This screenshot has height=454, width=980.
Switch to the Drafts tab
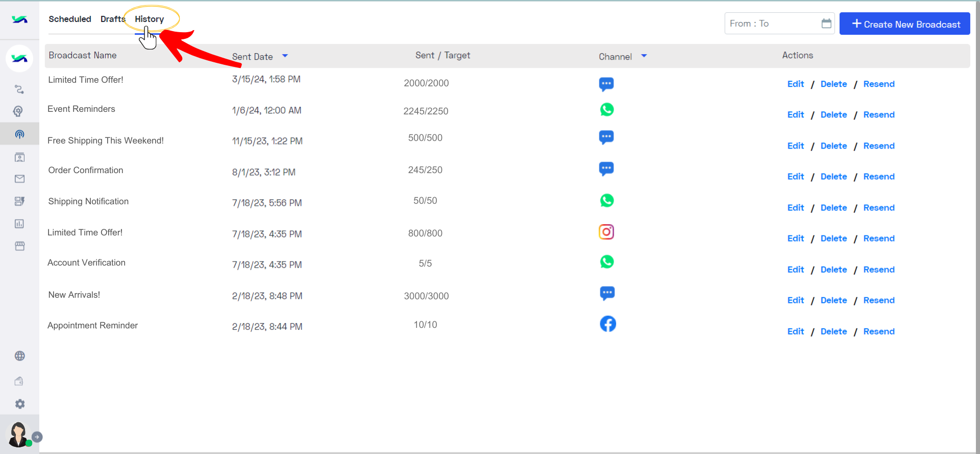click(x=113, y=19)
